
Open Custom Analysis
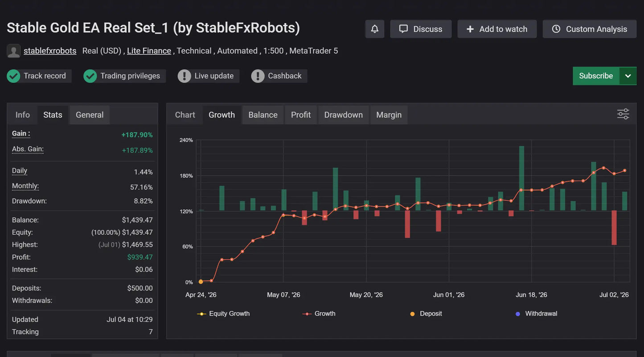pyautogui.click(x=590, y=29)
